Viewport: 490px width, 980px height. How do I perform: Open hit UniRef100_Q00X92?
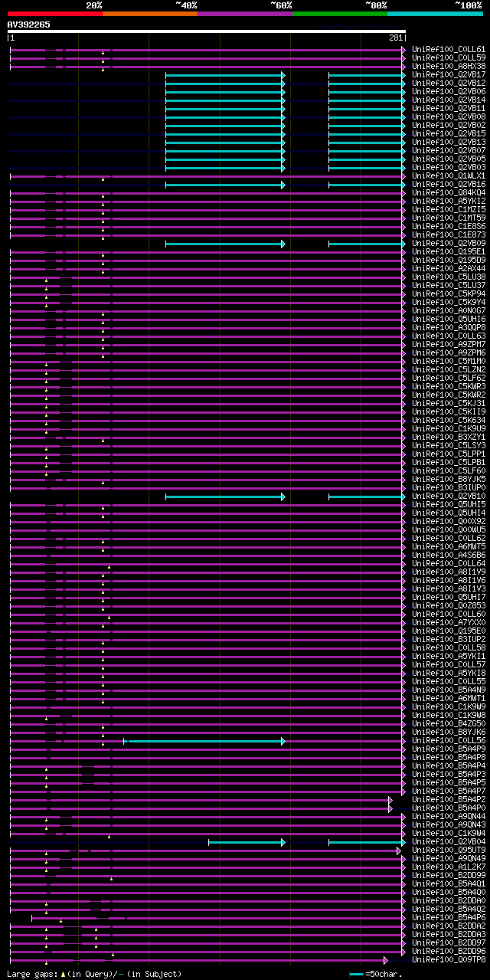449,521
